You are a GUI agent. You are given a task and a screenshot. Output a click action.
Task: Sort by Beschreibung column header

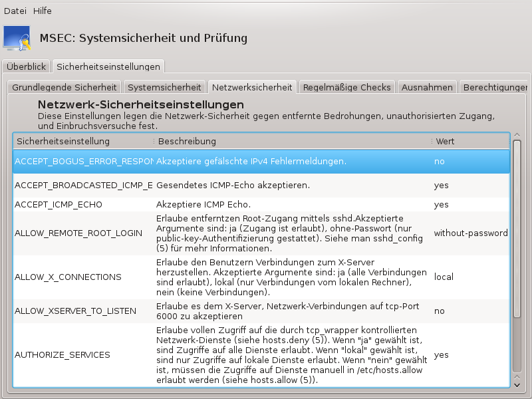pyautogui.click(x=293, y=142)
